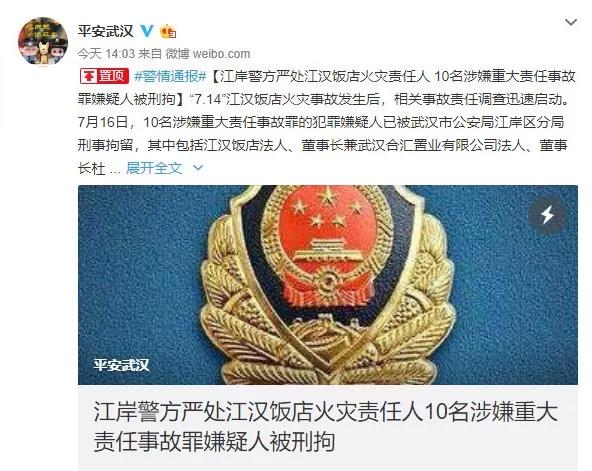Open the 平安武汉 profile avatar
Viewport: 592px width, 471px height.
43,41
